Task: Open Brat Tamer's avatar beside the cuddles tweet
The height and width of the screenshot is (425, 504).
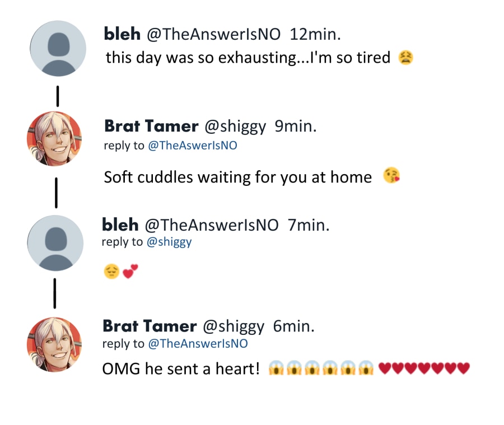Action: click(54, 138)
